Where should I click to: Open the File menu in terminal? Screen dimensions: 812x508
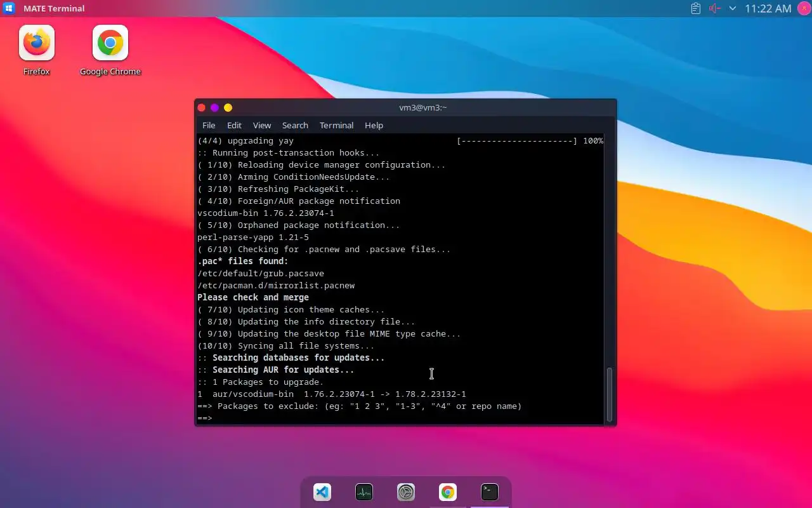pos(209,125)
